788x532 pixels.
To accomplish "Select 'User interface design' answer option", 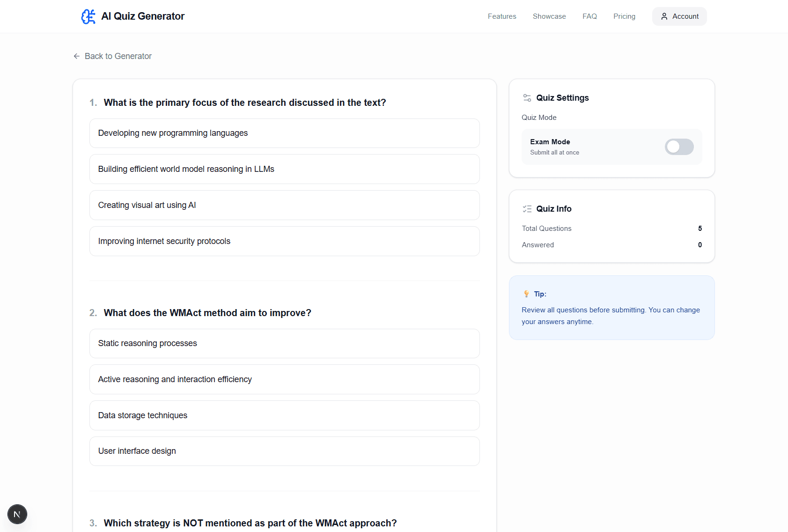I will pos(284,451).
